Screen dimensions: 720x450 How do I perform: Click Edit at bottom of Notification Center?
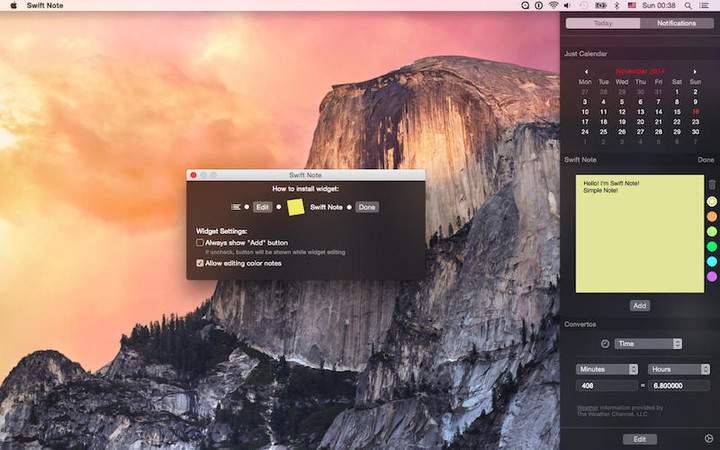[x=640, y=439]
